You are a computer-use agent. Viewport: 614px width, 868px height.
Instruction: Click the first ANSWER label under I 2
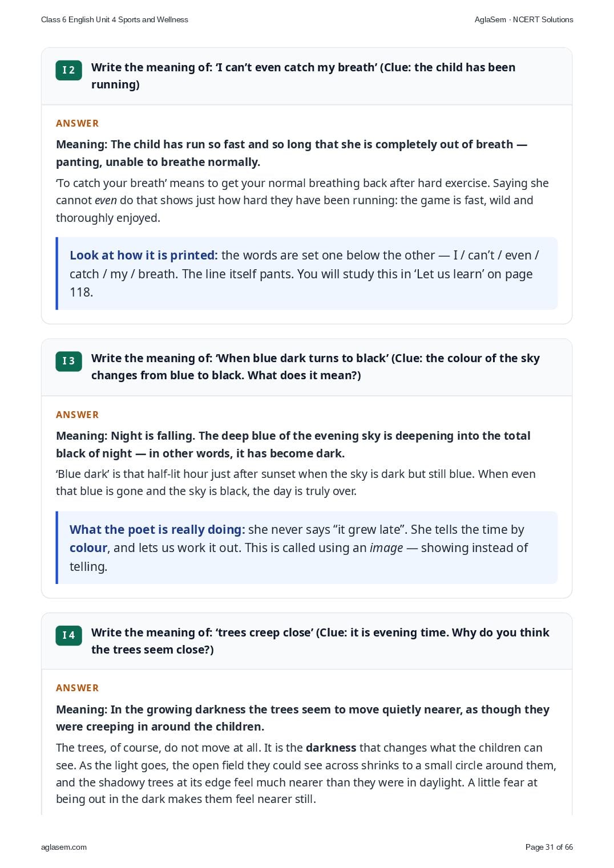tap(77, 123)
